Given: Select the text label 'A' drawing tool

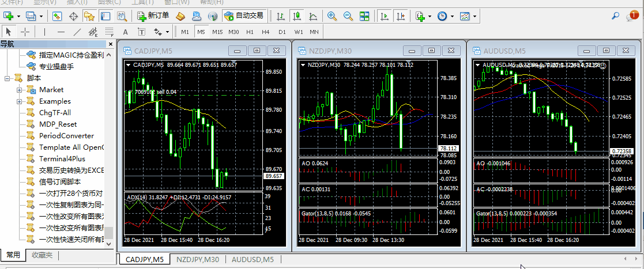Looking at the screenshot, I should [x=125, y=32].
